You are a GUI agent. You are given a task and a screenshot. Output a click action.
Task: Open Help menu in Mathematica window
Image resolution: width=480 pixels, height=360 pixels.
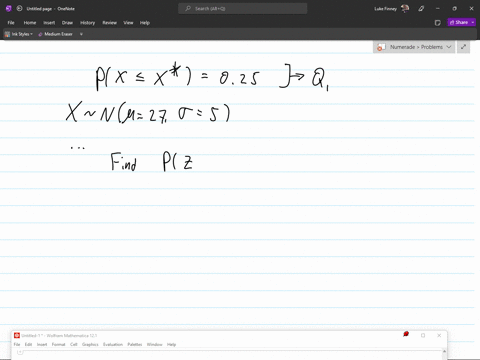click(x=171, y=344)
